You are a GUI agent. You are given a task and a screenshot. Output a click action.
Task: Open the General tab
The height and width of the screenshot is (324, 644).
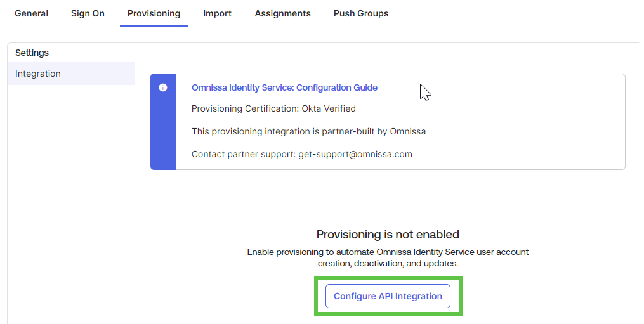pos(31,13)
